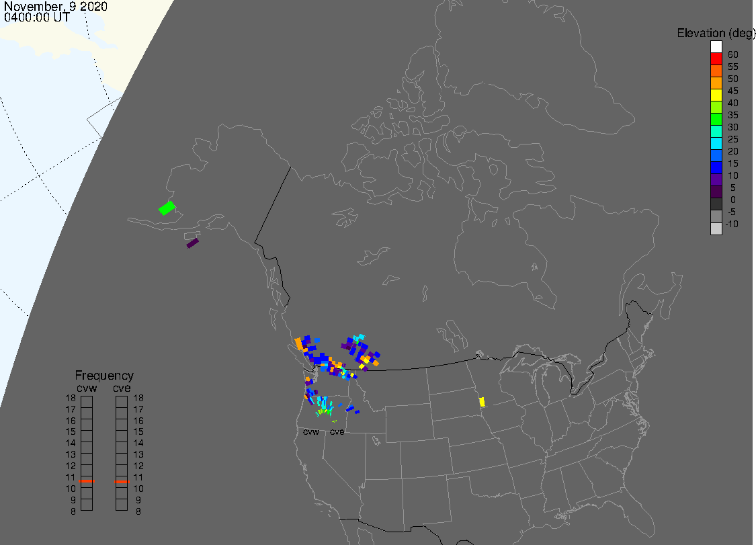Click '8' label right of cve bar
This screenshot has height=545, width=756.
point(138,511)
